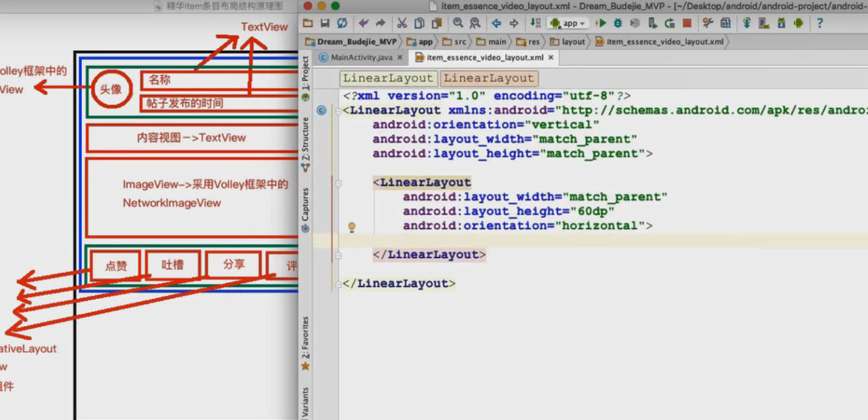Cut selection with the scissors icon
Image resolution: width=868 pixels, height=420 pixels.
click(x=402, y=23)
